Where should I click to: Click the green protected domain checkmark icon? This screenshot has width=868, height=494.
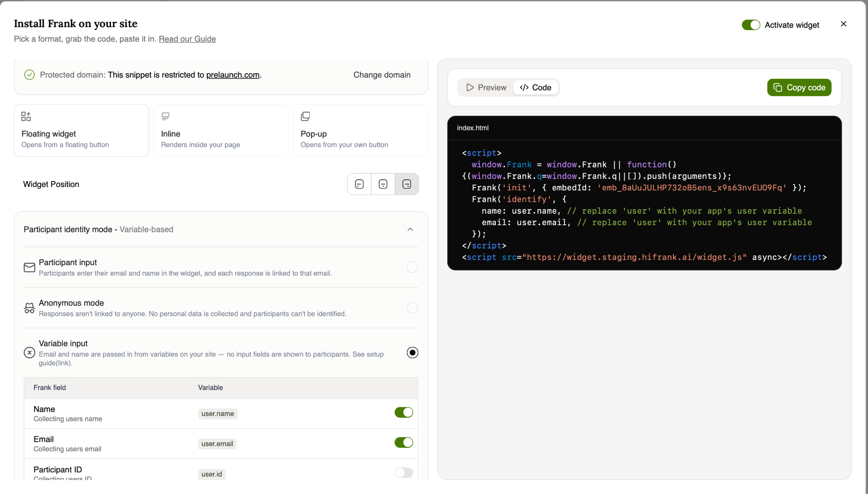(x=29, y=75)
